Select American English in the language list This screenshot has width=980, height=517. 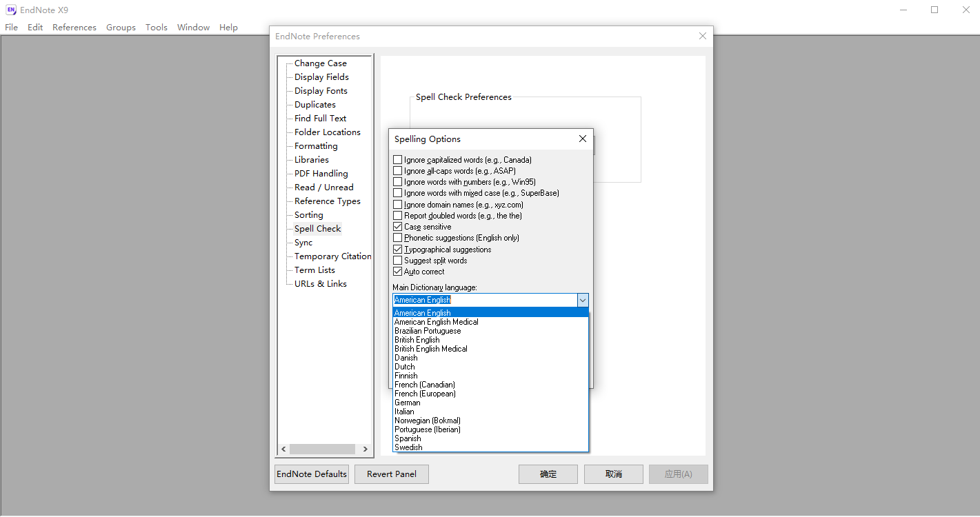coord(490,313)
